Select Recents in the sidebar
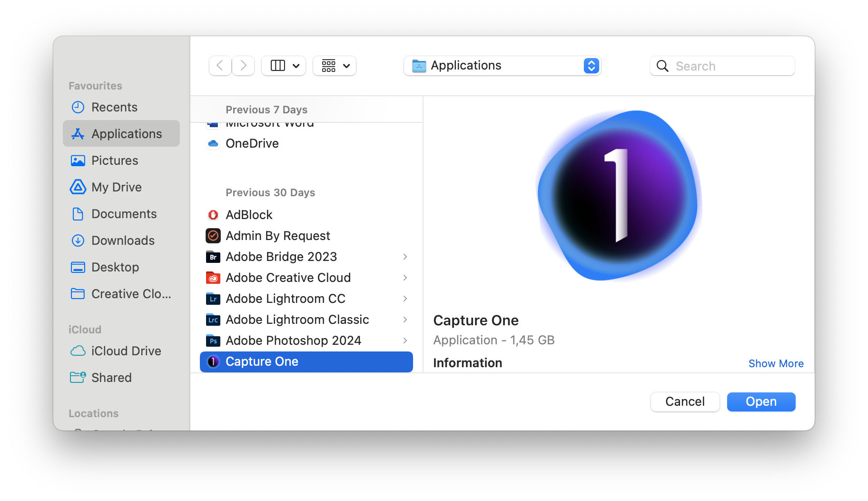This screenshot has height=501, width=868. pos(121,107)
